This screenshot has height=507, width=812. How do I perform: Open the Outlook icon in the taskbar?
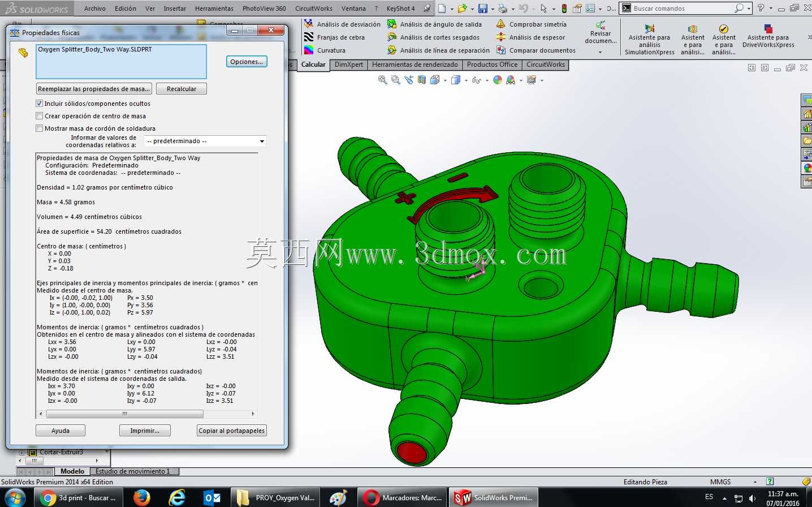point(213,497)
